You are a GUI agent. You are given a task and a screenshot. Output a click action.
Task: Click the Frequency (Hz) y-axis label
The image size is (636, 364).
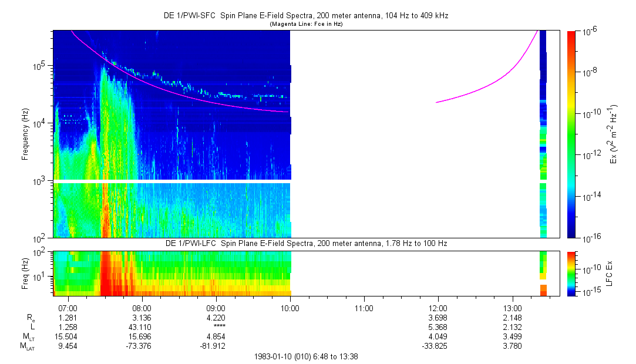25,134
